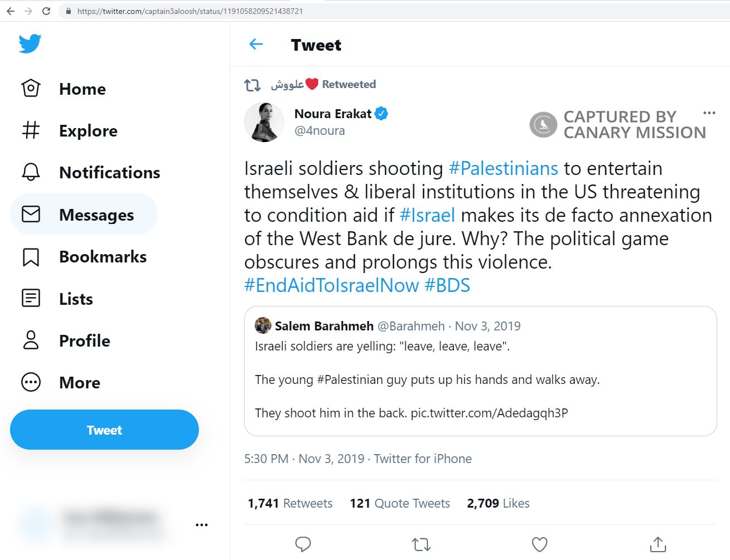Open Home from the sidebar icon
Image resolution: width=730 pixels, height=560 pixels.
point(32,88)
